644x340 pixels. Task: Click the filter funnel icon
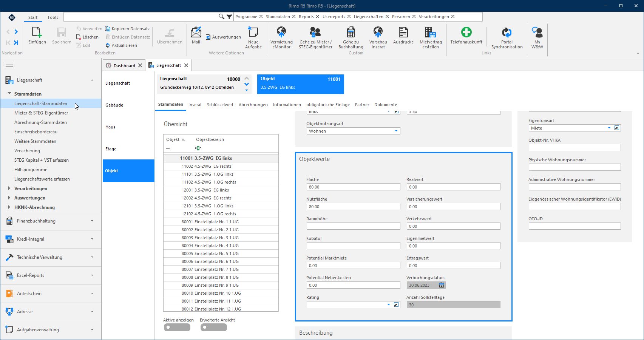[x=229, y=17]
